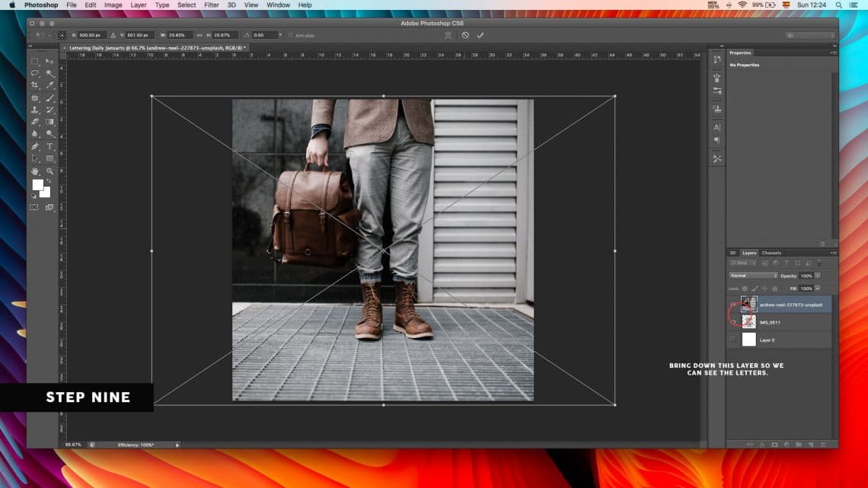The width and height of the screenshot is (868, 488).
Task: Open the Properties panel tab
Action: (740, 53)
